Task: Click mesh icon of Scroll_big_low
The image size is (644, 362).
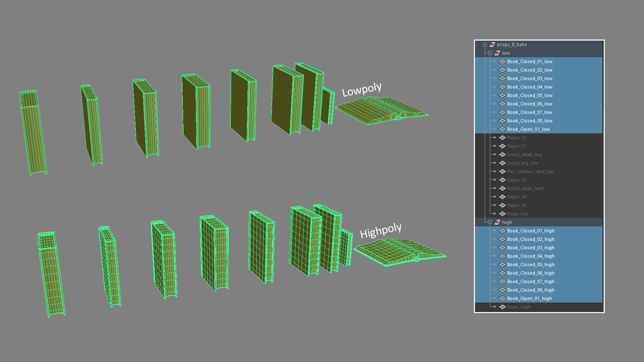Action: [502, 163]
